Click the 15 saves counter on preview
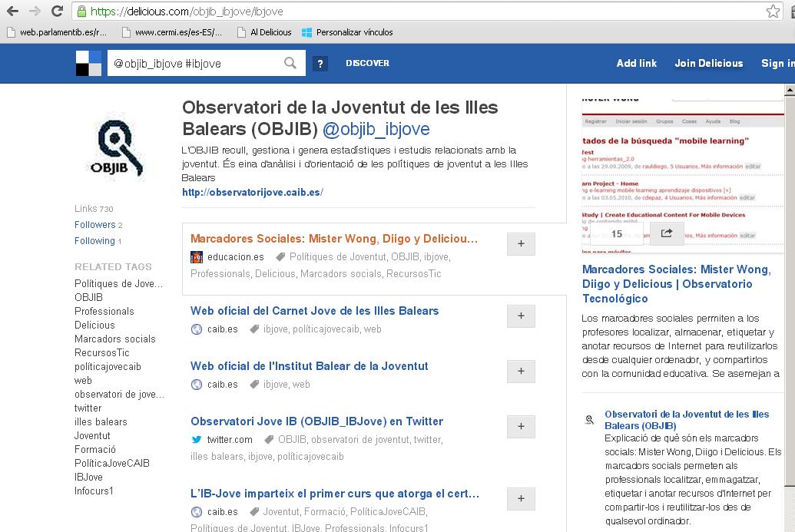795x532 pixels. [617, 233]
